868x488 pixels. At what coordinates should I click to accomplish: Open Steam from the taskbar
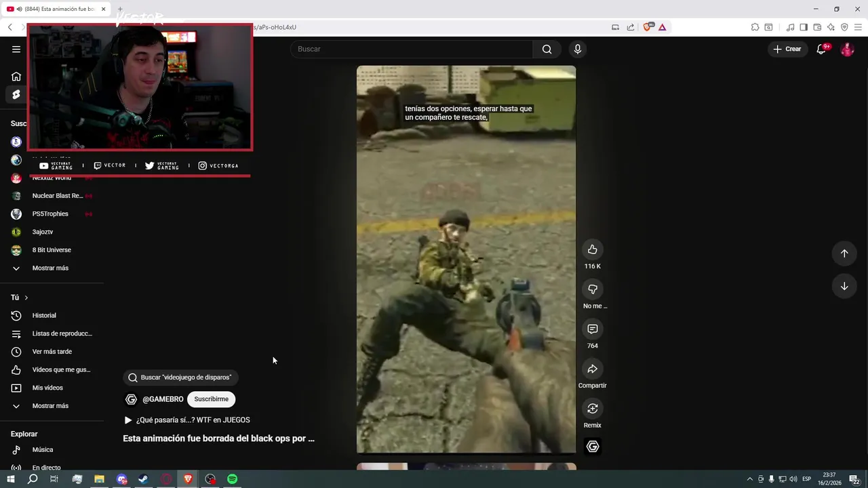(x=143, y=479)
